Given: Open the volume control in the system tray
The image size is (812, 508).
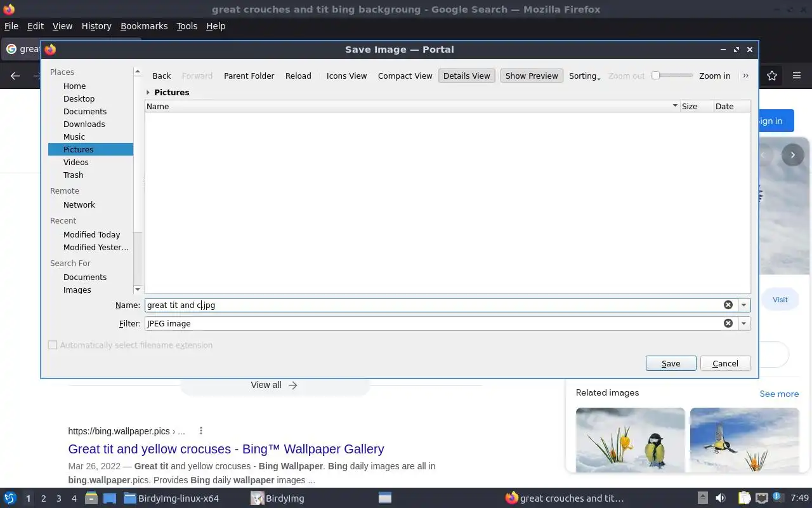Looking at the screenshot, I should (720, 498).
